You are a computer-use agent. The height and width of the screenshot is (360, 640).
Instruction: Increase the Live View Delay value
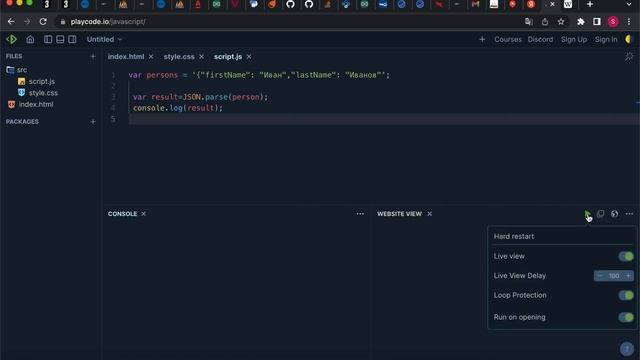[x=628, y=276]
